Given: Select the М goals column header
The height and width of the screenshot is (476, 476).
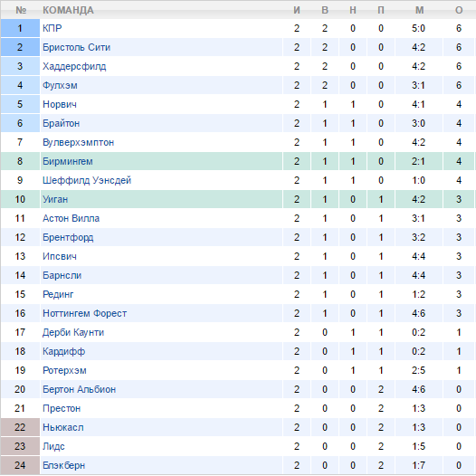Looking at the screenshot, I should (419, 10).
